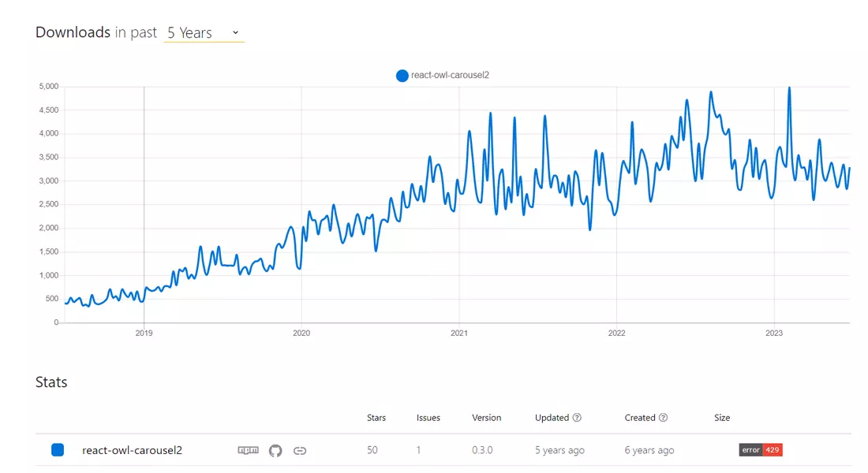Click the stars value 50
The width and height of the screenshot is (868, 473).
point(372,450)
